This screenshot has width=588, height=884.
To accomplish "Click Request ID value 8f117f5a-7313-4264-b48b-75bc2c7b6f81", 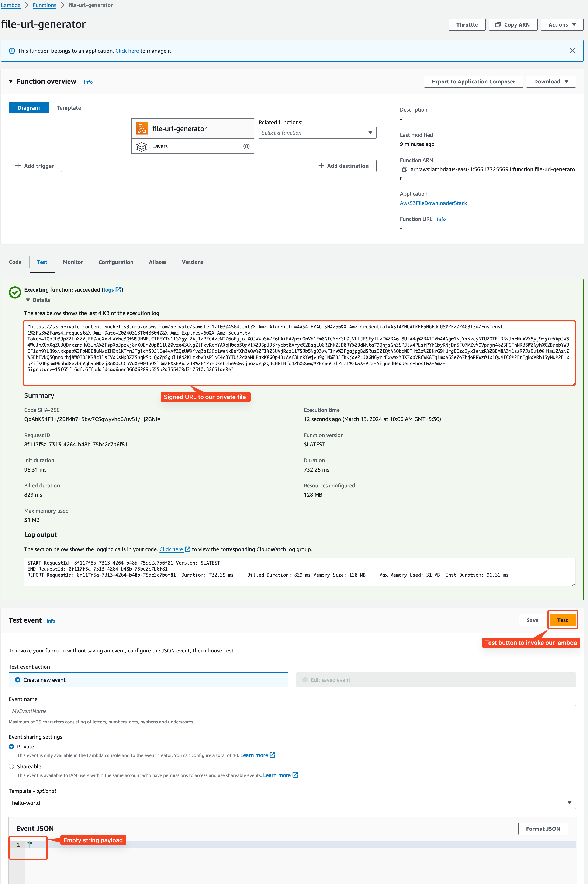I will 76,444.
